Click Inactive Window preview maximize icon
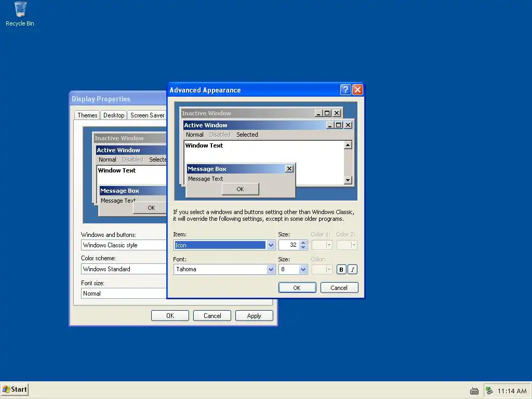 click(x=327, y=113)
